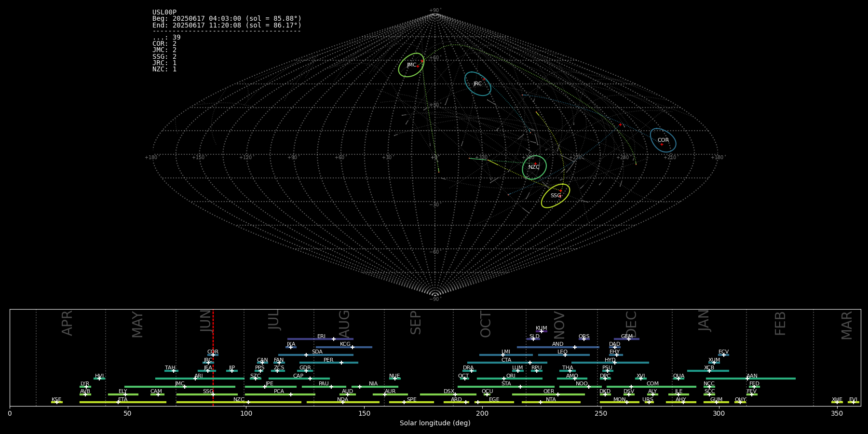This screenshot has height=434, width=868.
Task: Click the ORI shower bar label
Action: (511, 376)
